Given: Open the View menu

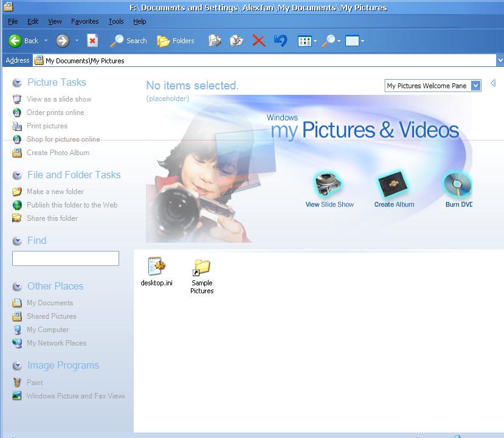Looking at the screenshot, I should click(x=55, y=21).
